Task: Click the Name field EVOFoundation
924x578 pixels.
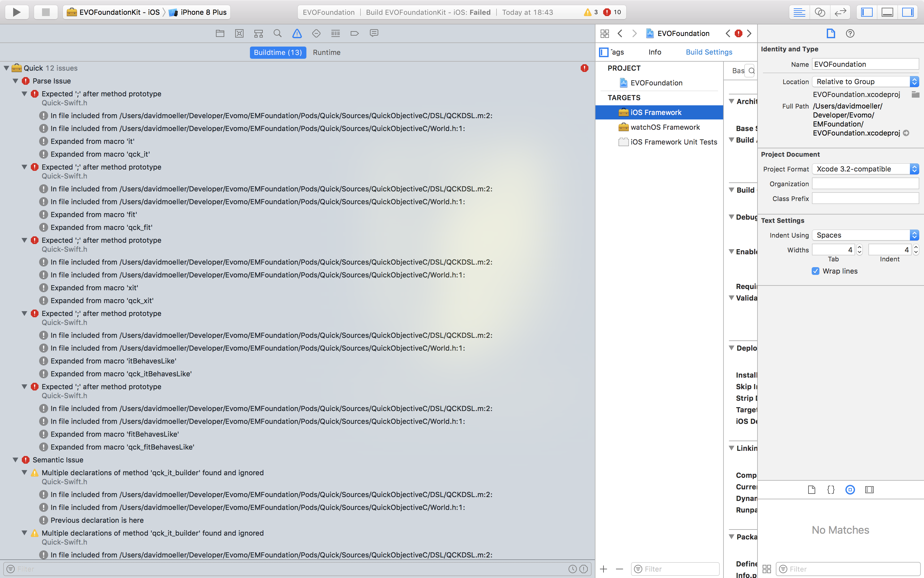Action: pyautogui.click(x=866, y=64)
